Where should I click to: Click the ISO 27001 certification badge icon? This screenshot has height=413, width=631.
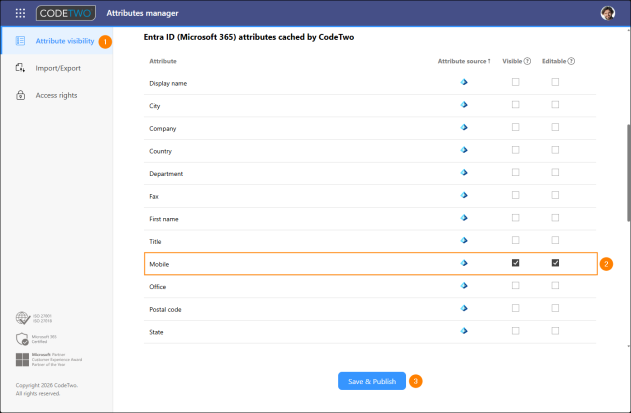click(23, 318)
